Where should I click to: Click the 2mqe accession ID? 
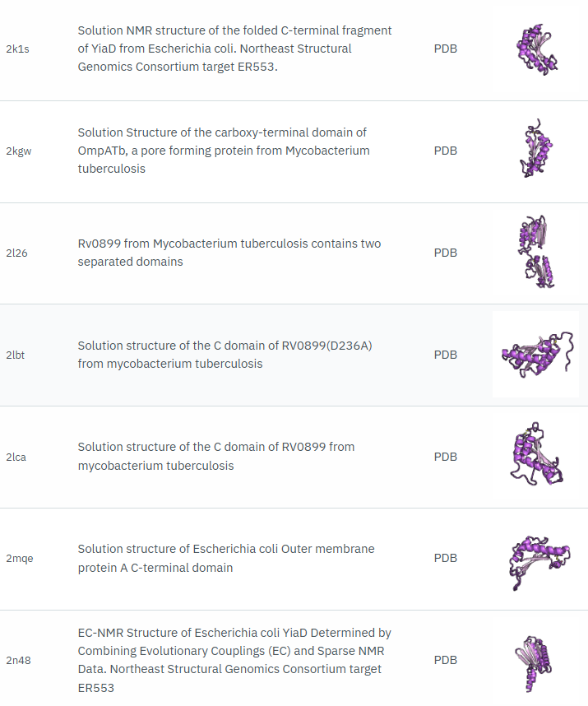pyautogui.click(x=20, y=559)
